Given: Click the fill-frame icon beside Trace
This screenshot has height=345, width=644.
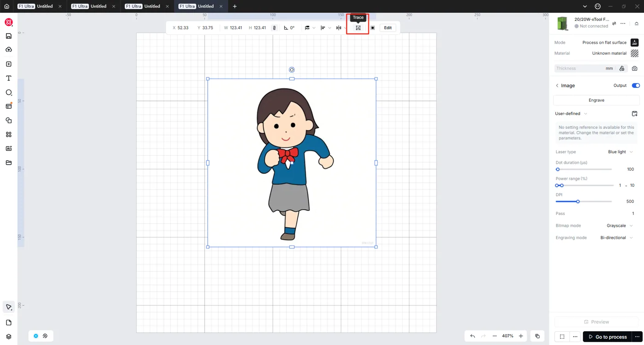Looking at the screenshot, I should tap(373, 28).
